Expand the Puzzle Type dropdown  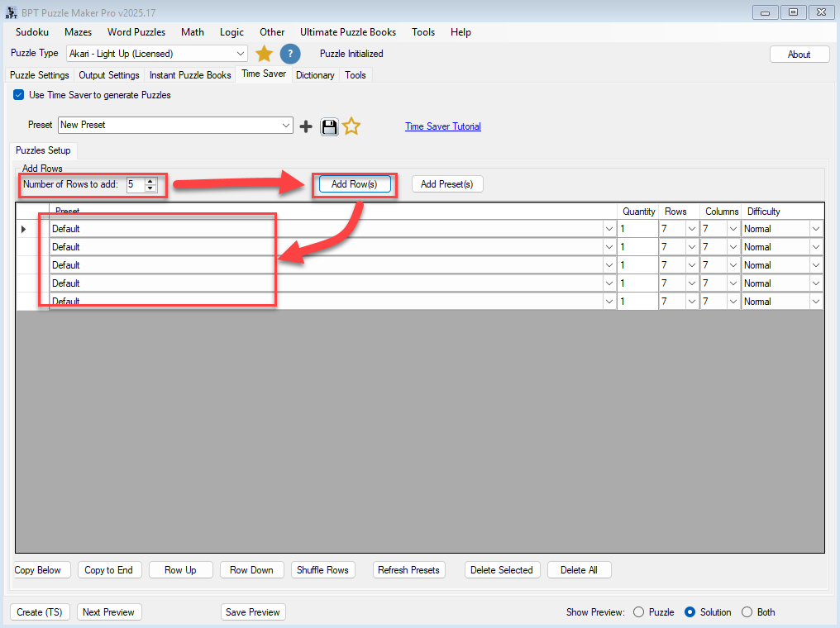(x=241, y=54)
